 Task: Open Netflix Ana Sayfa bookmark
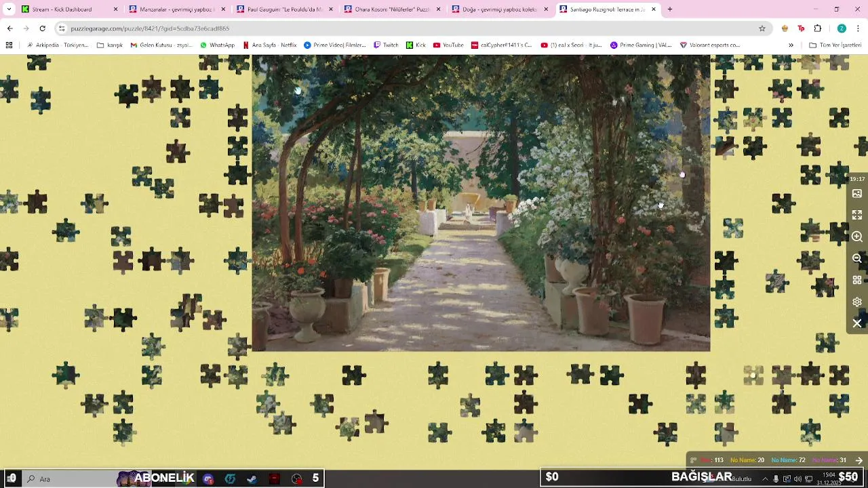(x=270, y=45)
